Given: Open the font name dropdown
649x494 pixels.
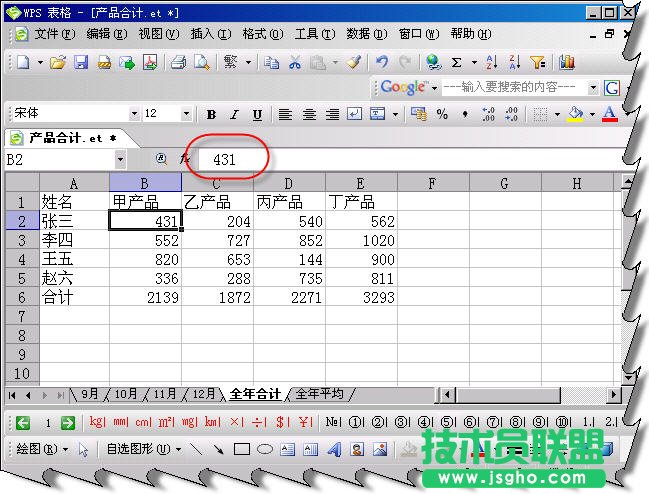Looking at the screenshot, I should click(134, 113).
